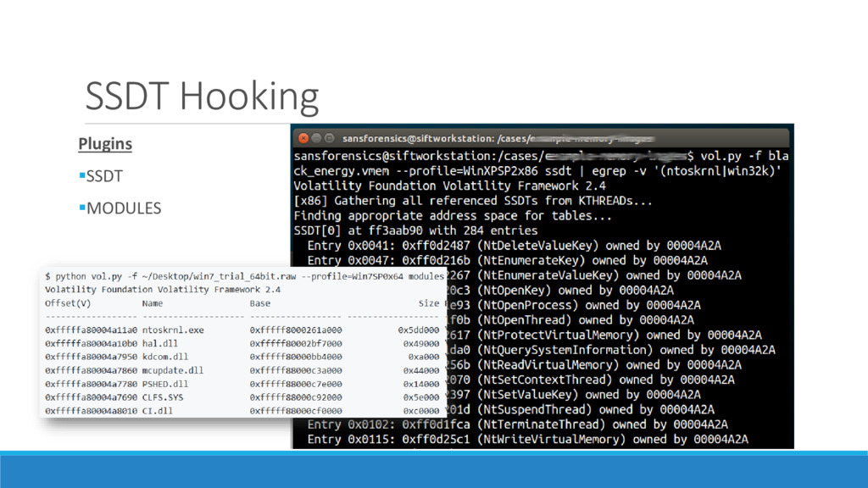Click the 'CI.dll' module name
The image size is (868, 488).
pos(157,411)
